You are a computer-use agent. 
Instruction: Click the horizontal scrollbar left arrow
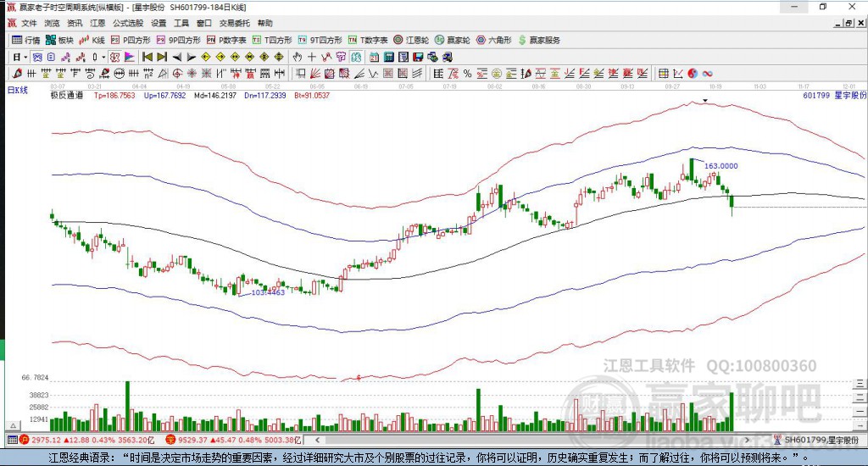[317, 440]
